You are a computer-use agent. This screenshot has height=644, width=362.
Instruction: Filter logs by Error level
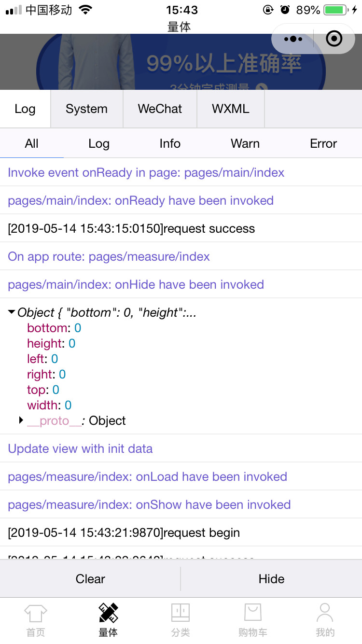click(x=323, y=143)
